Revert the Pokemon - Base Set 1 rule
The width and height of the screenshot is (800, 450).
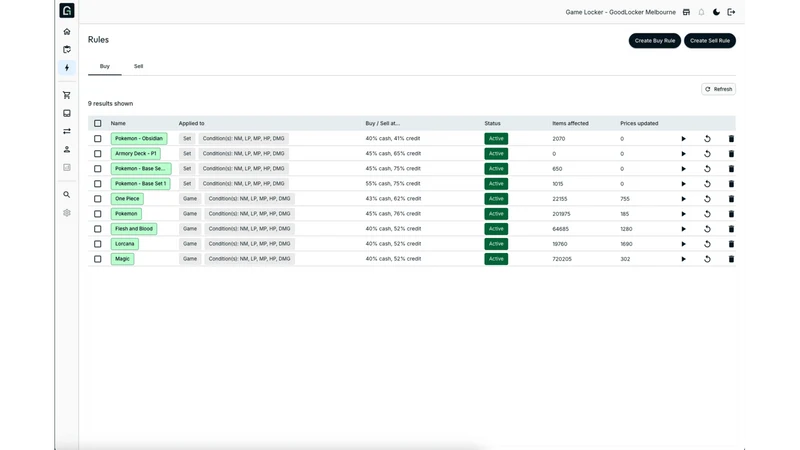coord(707,184)
